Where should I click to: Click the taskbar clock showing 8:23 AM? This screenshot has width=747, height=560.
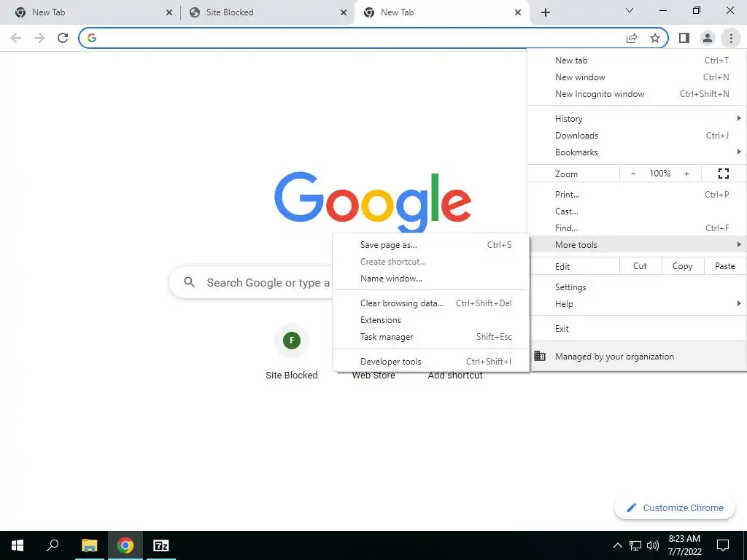pos(684,545)
